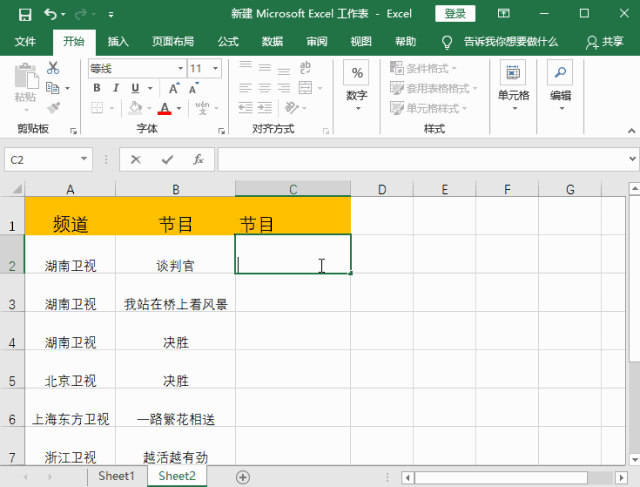The width and height of the screenshot is (640, 487).
Task: Open the 数字 number format group
Action: point(357,86)
